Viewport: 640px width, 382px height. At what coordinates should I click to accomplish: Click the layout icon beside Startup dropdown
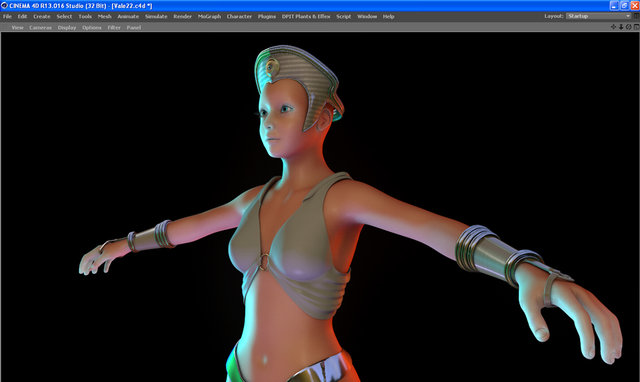[x=636, y=16]
